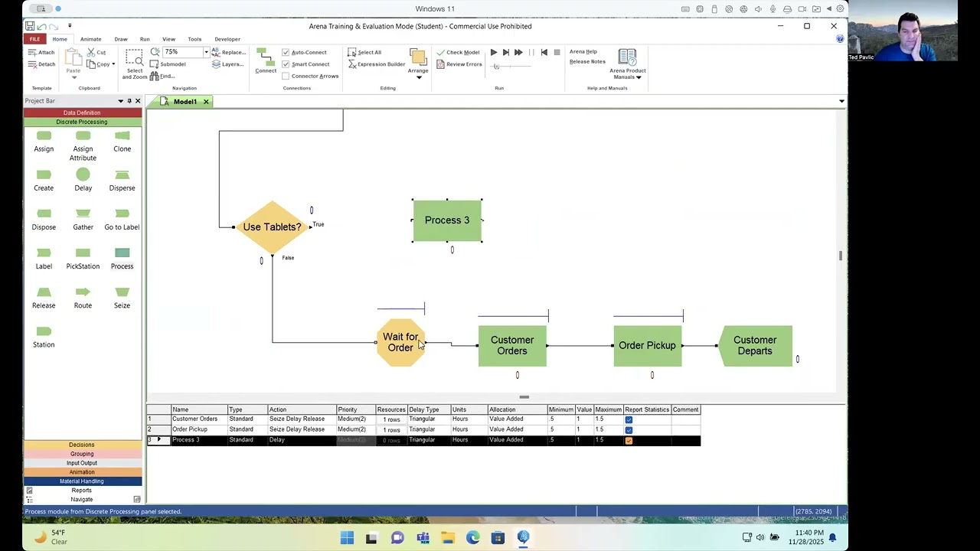The width and height of the screenshot is (980, 551).
Task: Toggle Report Statistics for Order Pickup row
Action: (x=629, y=429)
